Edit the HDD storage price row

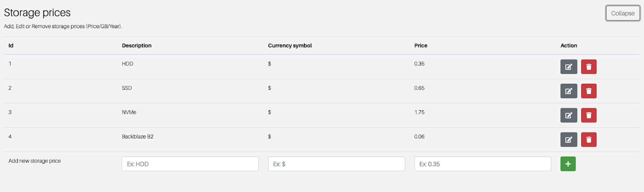click(x=569, y=67)
